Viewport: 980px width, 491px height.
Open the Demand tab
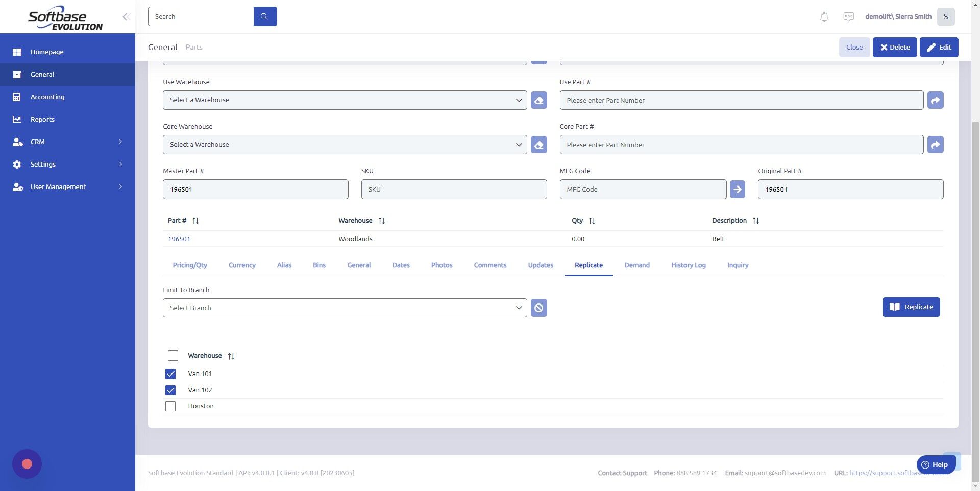636,265
